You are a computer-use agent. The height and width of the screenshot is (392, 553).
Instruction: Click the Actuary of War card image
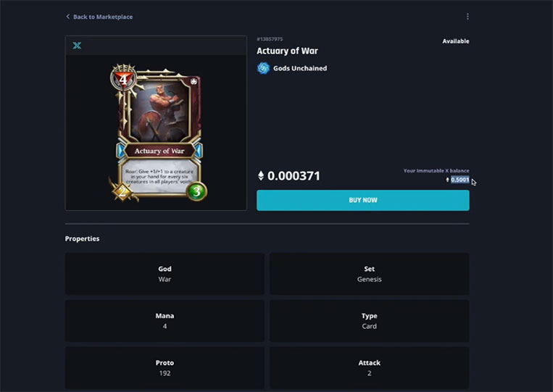coord(159,134)
